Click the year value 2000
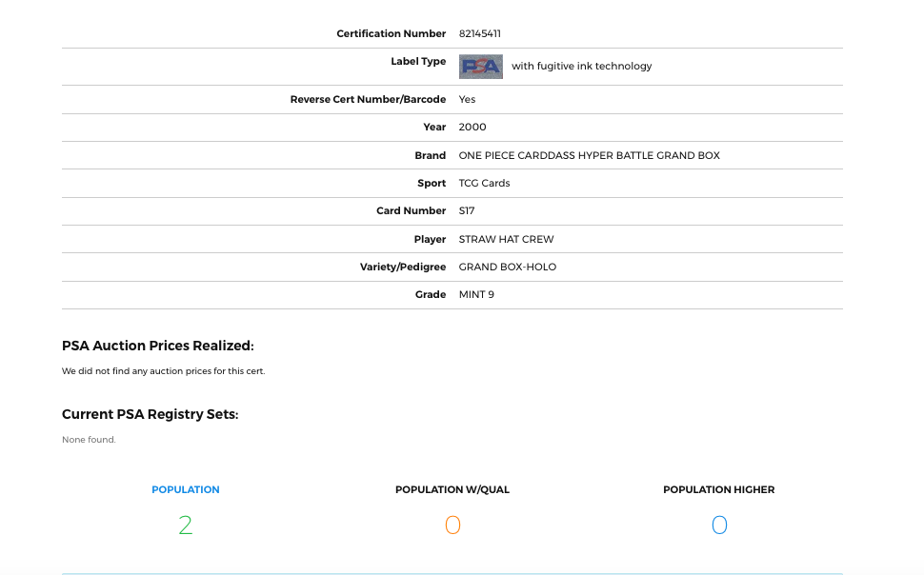Screen dimensions: 924x575 tap(472, 128)
